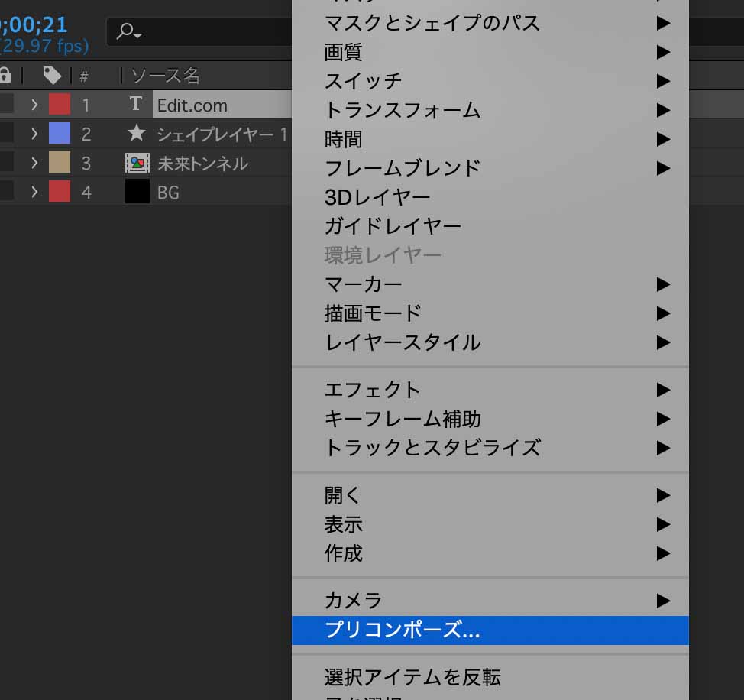This screenshot has width=744, height=700.
Task: Click the red label swatch of layer 1
Action: point(60,104)
